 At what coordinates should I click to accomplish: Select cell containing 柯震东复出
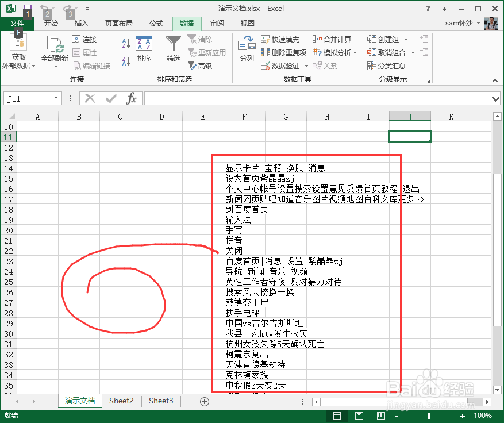point(244,354)
